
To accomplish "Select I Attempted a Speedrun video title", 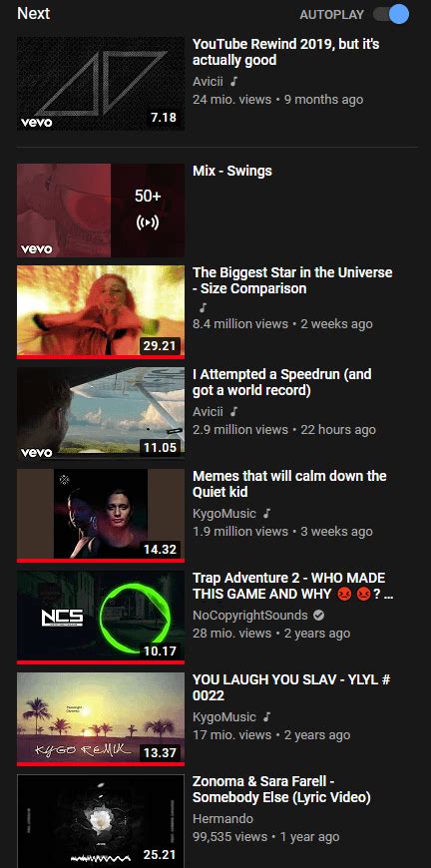I will [x=281, y=382].
